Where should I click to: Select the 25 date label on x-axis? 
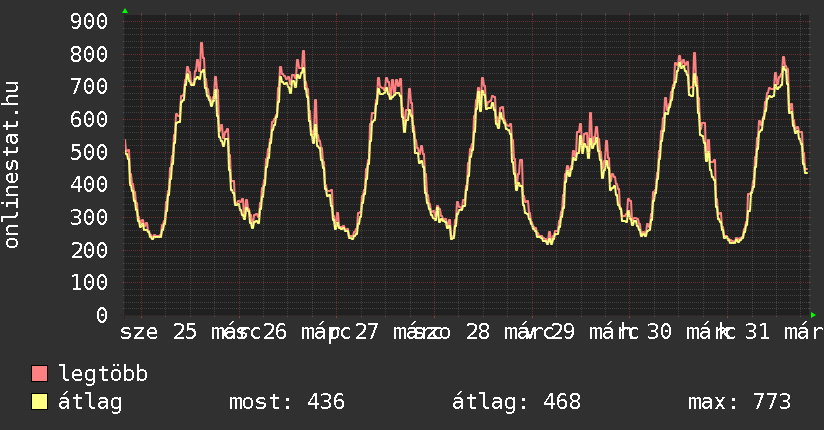tap(185, 332)
